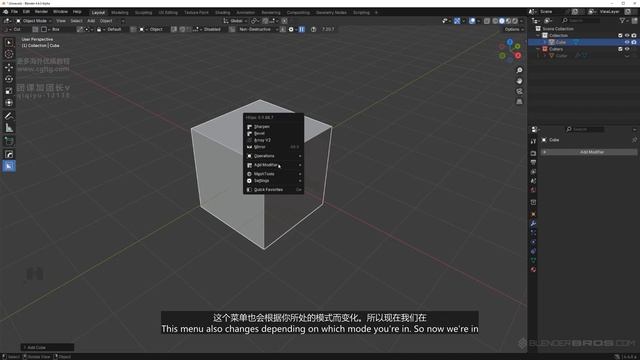This screenshot has width=640, height=360.
Task: Open the Render menu
Action: pyautogui.click(x=41, y=12)
